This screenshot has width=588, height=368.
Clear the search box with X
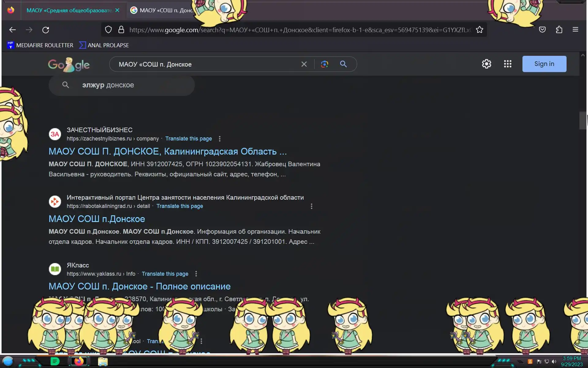point(304,64)
